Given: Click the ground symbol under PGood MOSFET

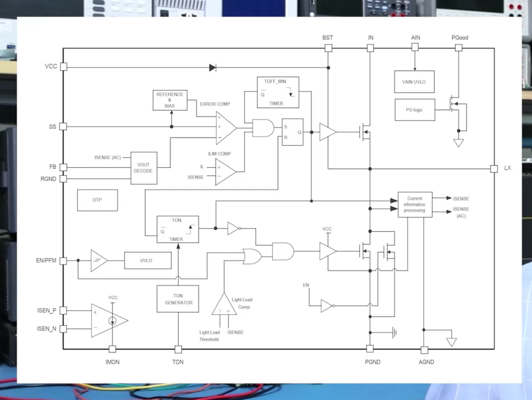Looking at the screenshot, I should [459, 143].
